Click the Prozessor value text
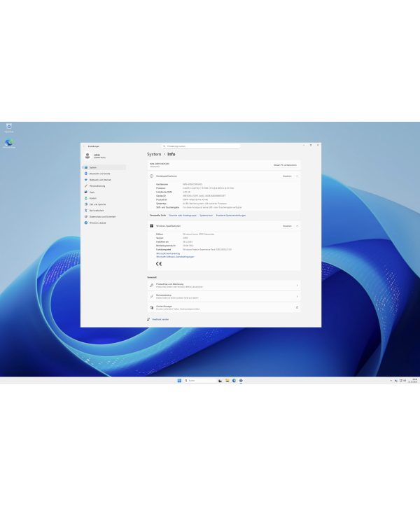The height and width of the screenshot is (506, 420). coord(208,188)
